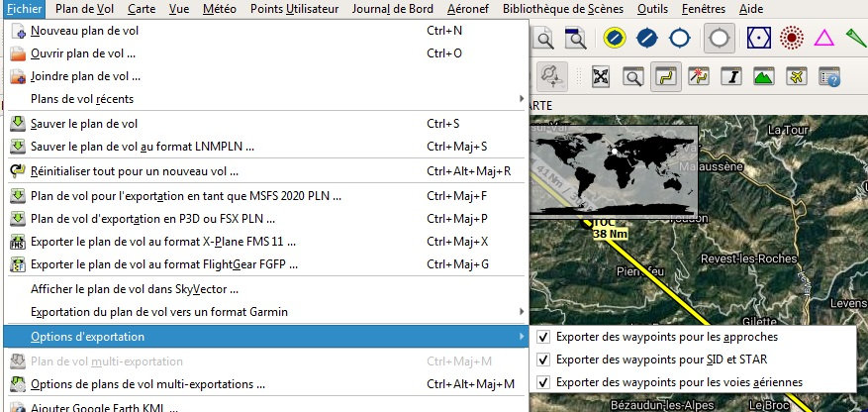Click Revest-les-Roches label on map

[x=748, y=258]
